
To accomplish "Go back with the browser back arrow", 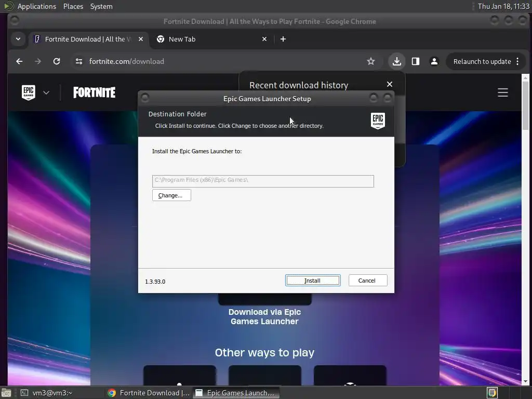I will click(x=19, y=61).
